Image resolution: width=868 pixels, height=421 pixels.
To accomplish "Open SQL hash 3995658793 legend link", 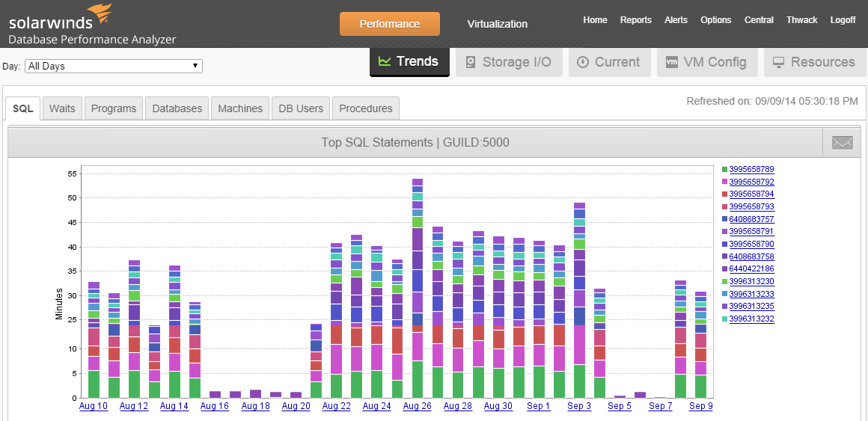I will pyautogui.click(x=751, y=207).
